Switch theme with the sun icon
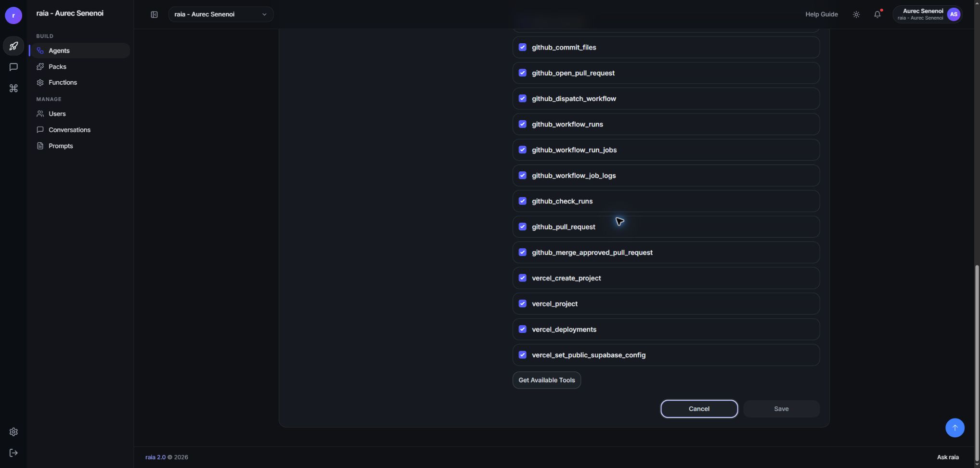This screenshot has width=980, height=468. 856,14
